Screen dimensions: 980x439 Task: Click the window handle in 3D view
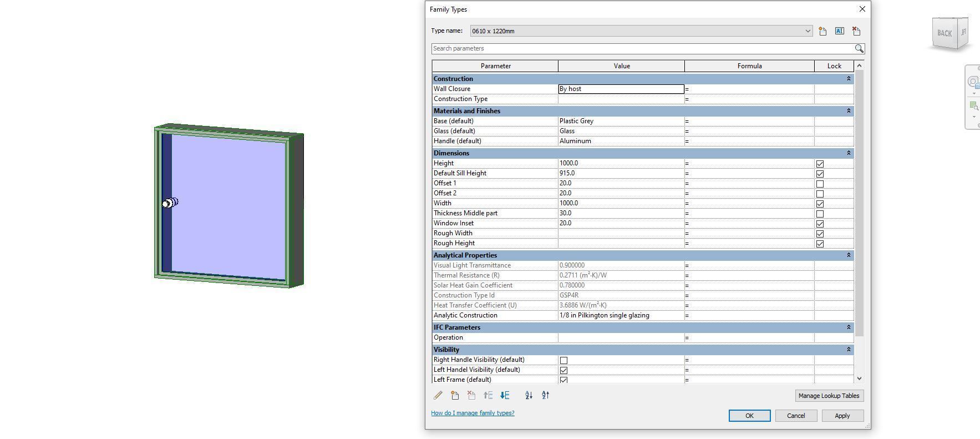coord(170,203)
